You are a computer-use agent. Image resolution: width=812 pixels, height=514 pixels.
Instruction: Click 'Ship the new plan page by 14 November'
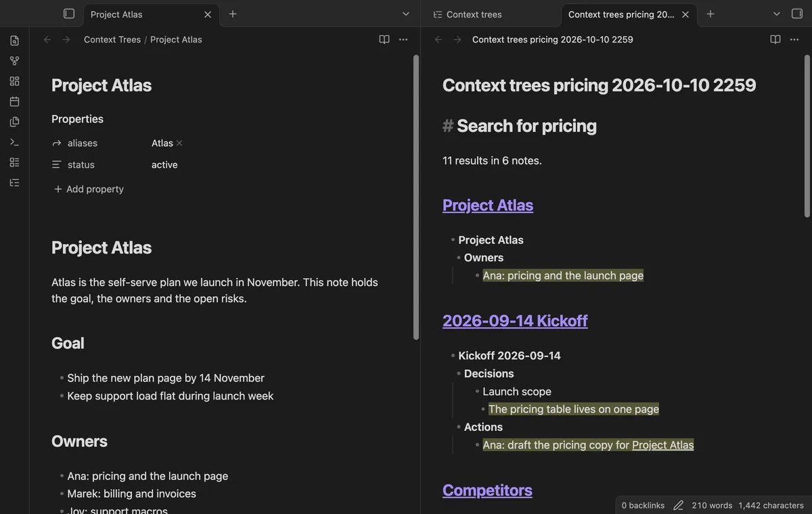(166, 378)
